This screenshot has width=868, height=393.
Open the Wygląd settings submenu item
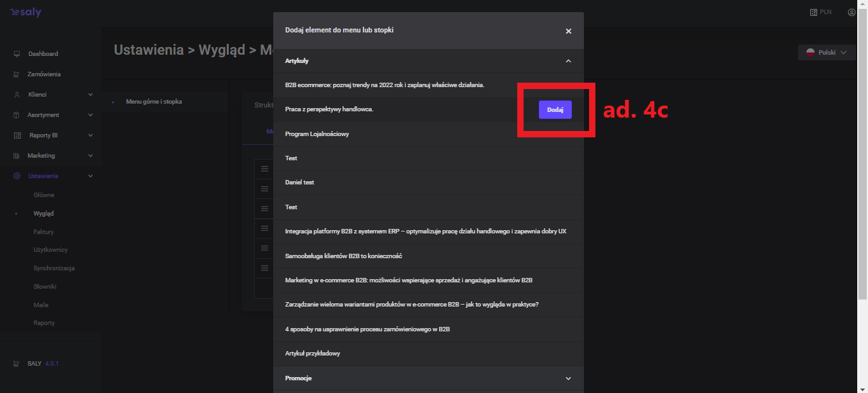point(43,214)
